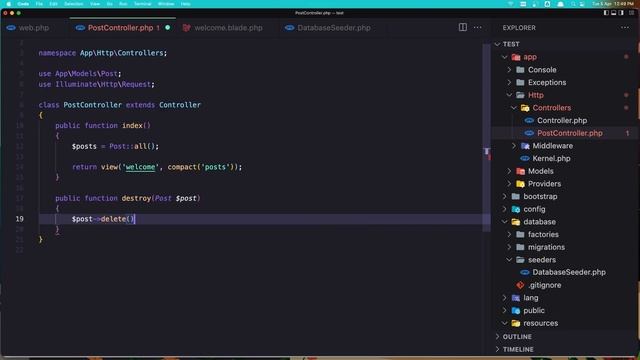Click the Models folder icon
This screenshot has height=360, width=640.
(520, 171)
